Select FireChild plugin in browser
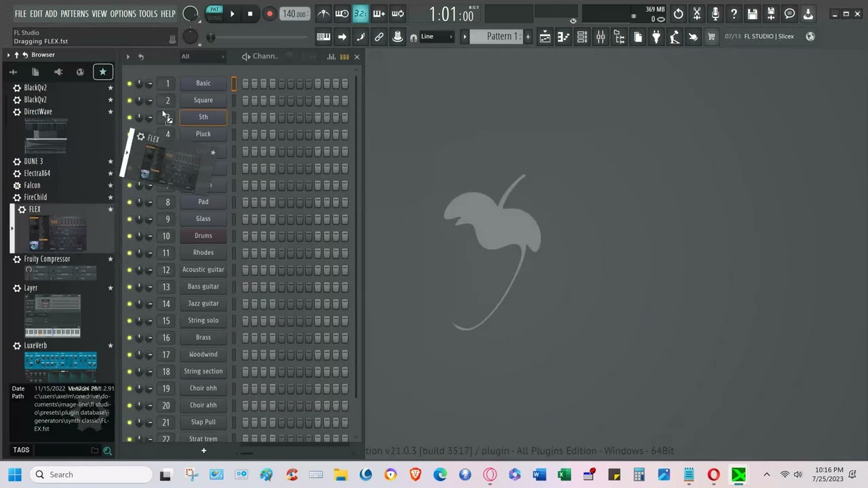 [x=35, y=197]
